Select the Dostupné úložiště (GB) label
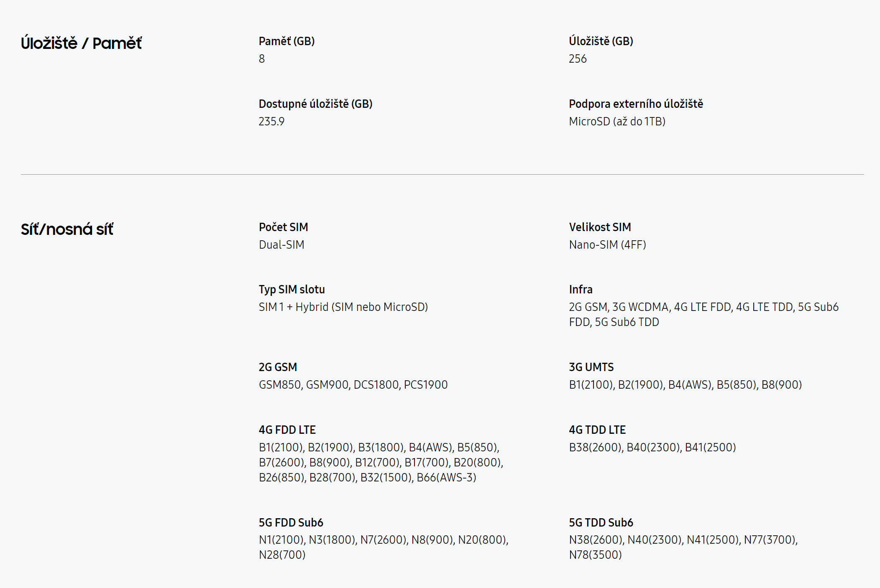Viewport: 880px width, 588px height. tap(315, 104)
